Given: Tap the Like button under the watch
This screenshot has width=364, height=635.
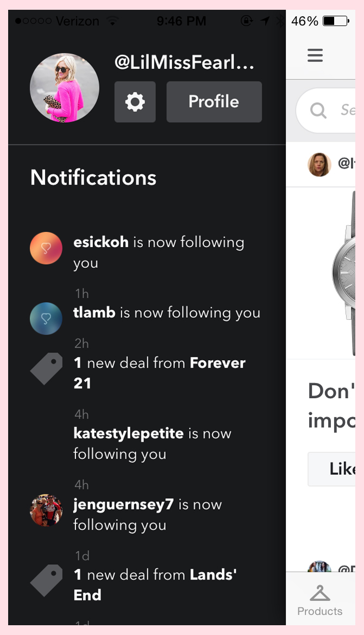Looking at the screenshot, I should pyautogui.click(x=331, y=469).
